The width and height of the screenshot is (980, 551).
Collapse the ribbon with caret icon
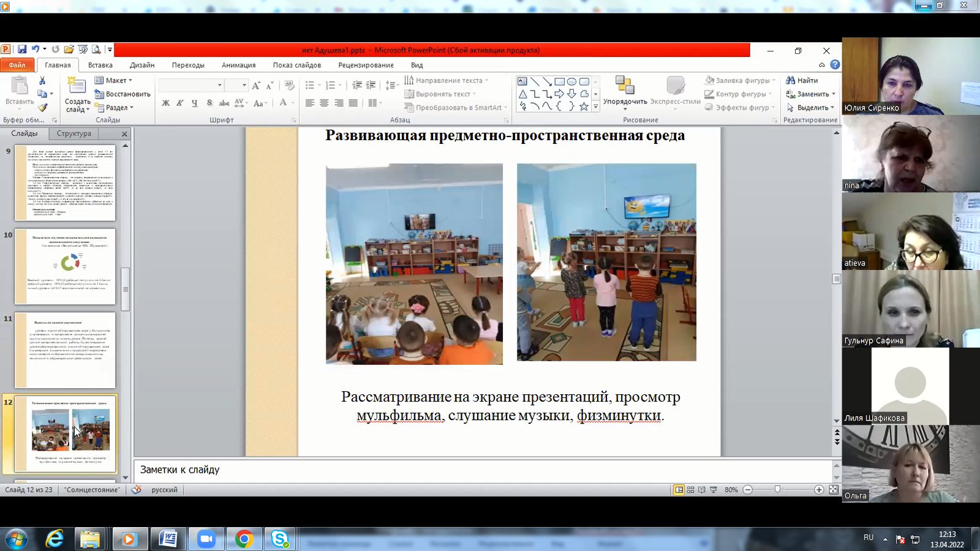[x=822, y=64]
